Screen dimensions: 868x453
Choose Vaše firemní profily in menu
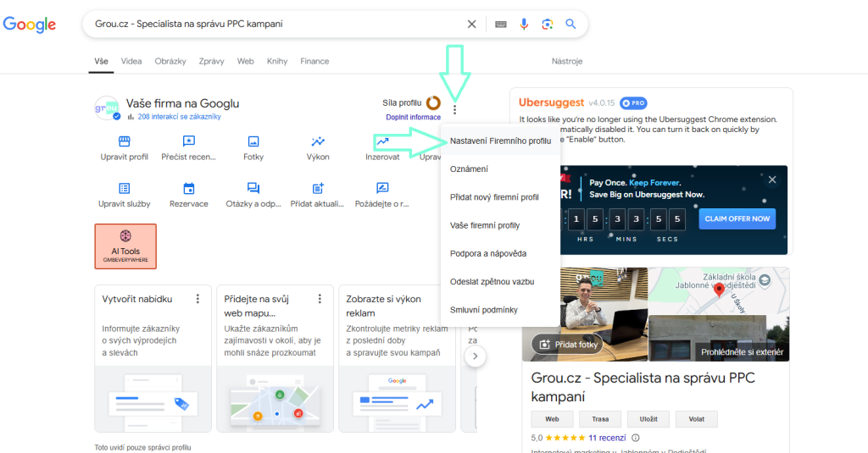tap(500, 226)
